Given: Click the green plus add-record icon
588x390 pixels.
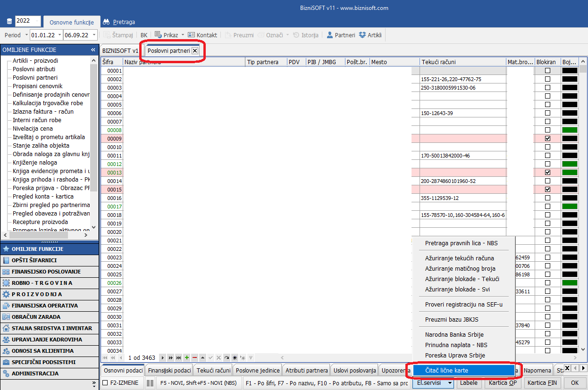Looking at the screenshot, I should 187,358.
